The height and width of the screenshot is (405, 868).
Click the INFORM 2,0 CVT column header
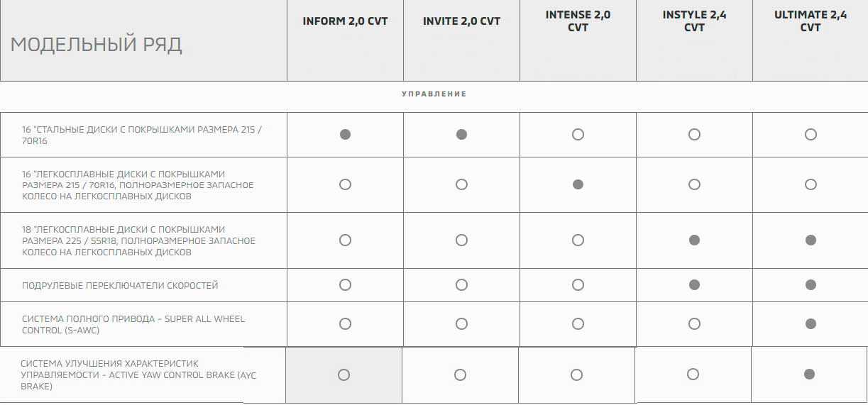(x=345, y=21)
